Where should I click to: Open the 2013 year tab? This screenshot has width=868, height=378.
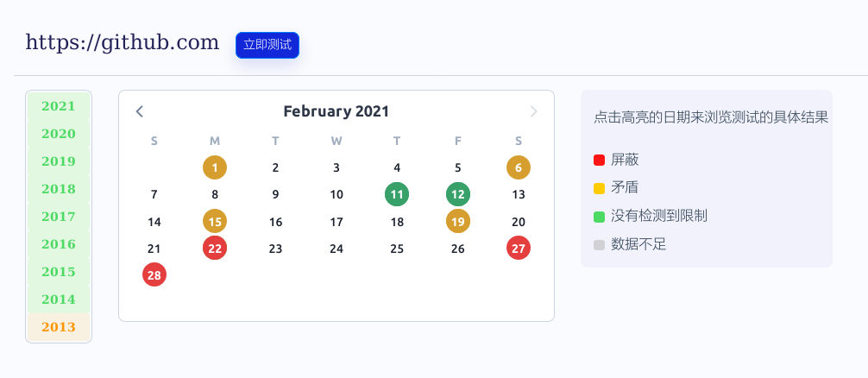tap(59, 327)
